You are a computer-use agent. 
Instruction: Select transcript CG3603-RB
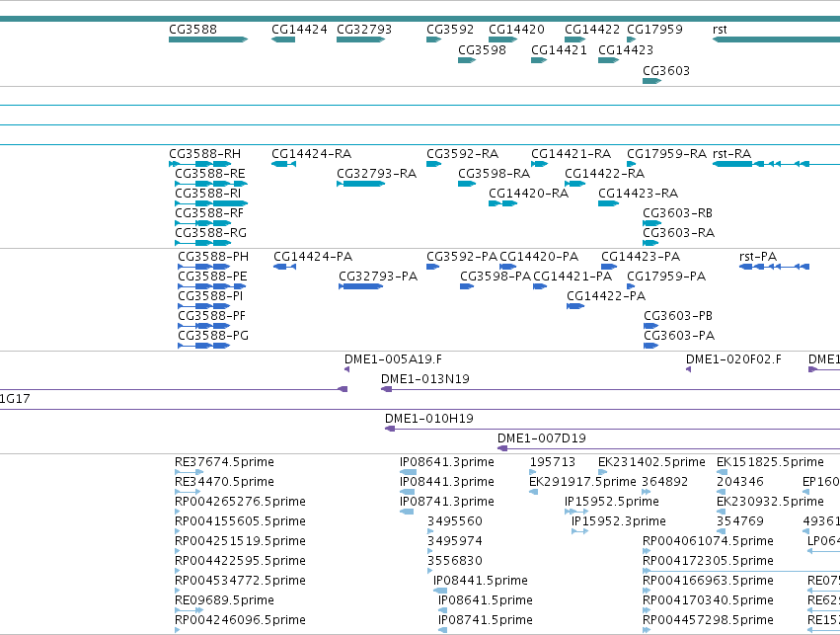click(x=677, y=213)
